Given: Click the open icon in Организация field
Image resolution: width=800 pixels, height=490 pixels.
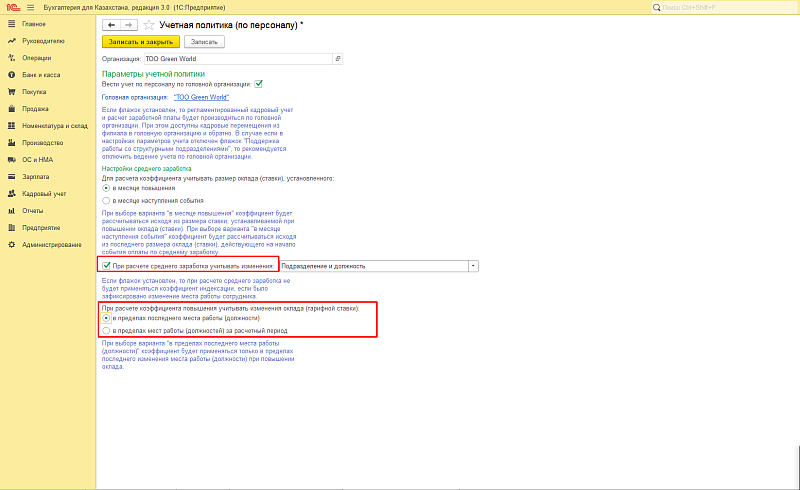Looking at the screenshot, I should 337,60.
